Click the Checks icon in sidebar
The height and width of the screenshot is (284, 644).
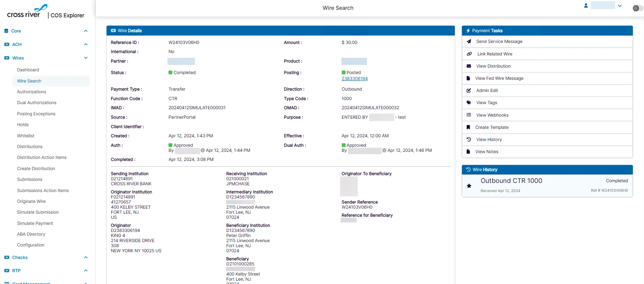(x=7, y=257)
